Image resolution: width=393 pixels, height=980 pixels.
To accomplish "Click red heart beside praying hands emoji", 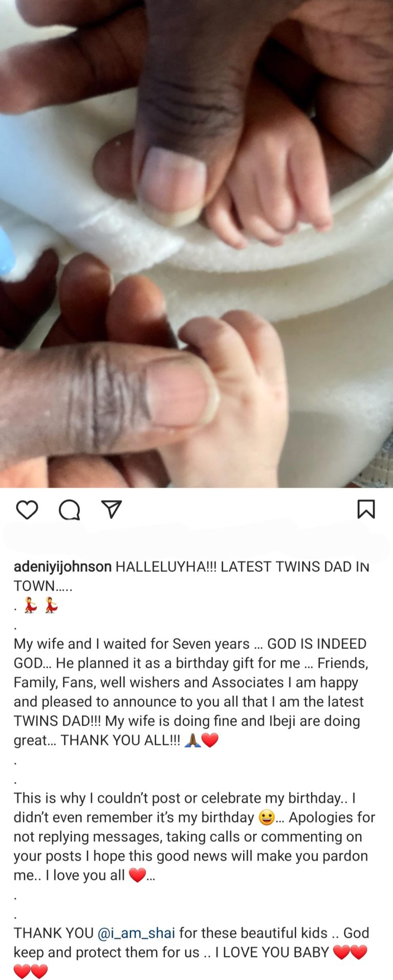I will (x=210, y=740).
